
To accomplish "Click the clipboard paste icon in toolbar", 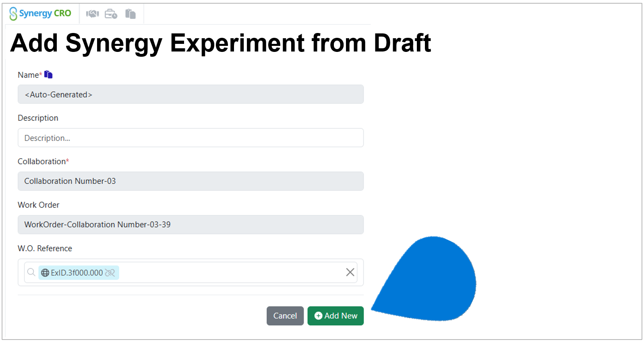I will pyautogui.click(x=130, y=13).
